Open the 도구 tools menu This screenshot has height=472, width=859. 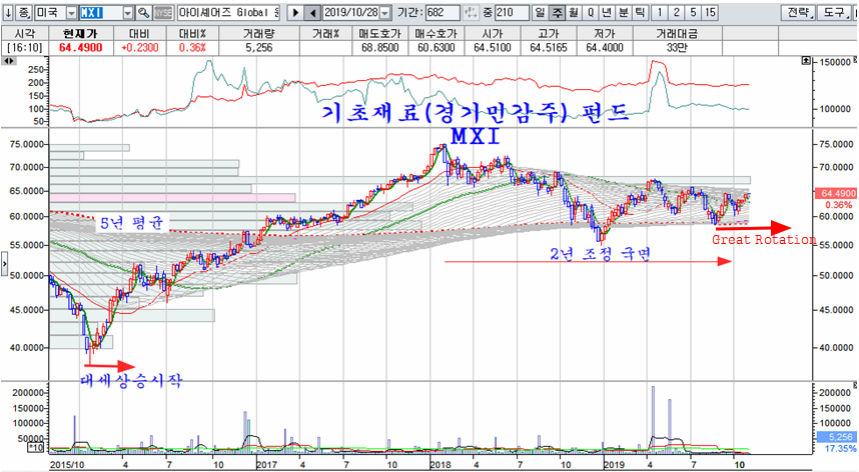(x=835, y=13)
